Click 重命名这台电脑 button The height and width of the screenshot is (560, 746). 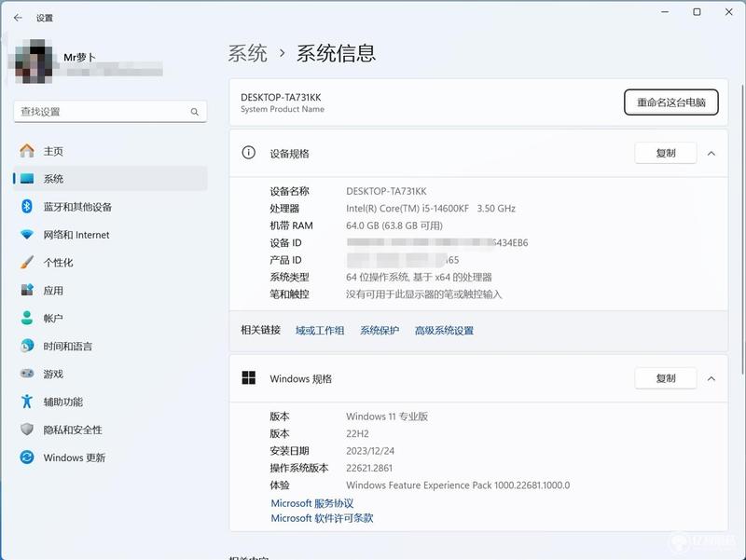pos(670,102)
